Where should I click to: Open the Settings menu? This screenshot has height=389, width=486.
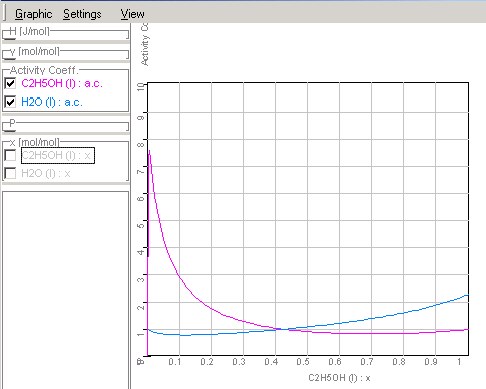tap(82, 14)
